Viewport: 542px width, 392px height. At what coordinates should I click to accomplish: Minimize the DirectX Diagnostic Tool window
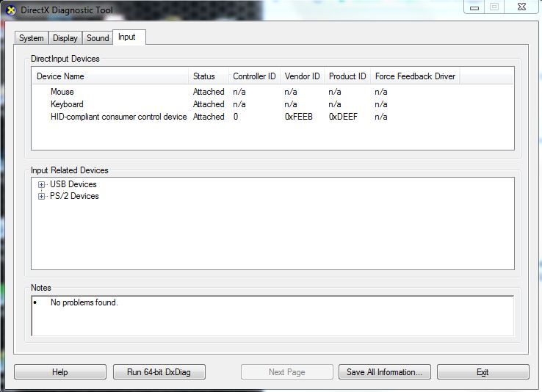[474, 7]
